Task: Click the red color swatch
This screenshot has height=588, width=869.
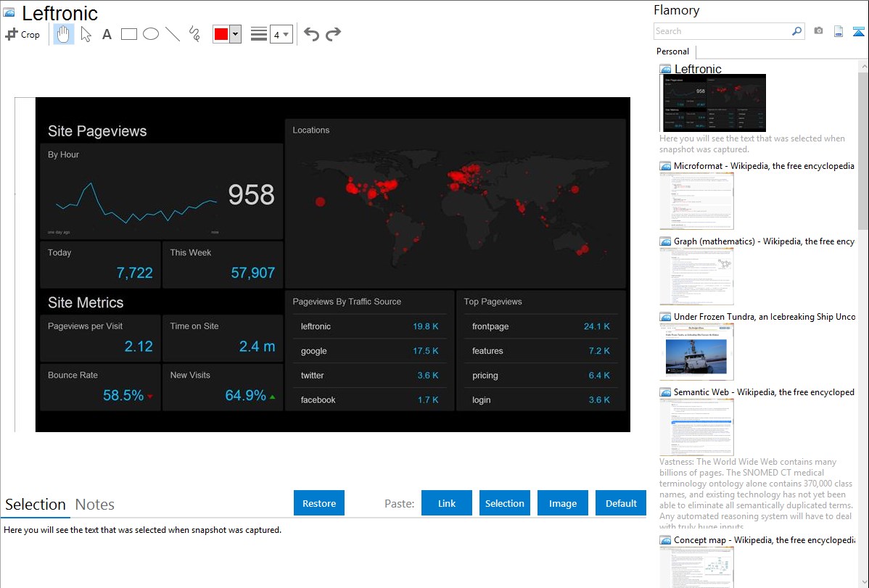Action: [221, 34]
